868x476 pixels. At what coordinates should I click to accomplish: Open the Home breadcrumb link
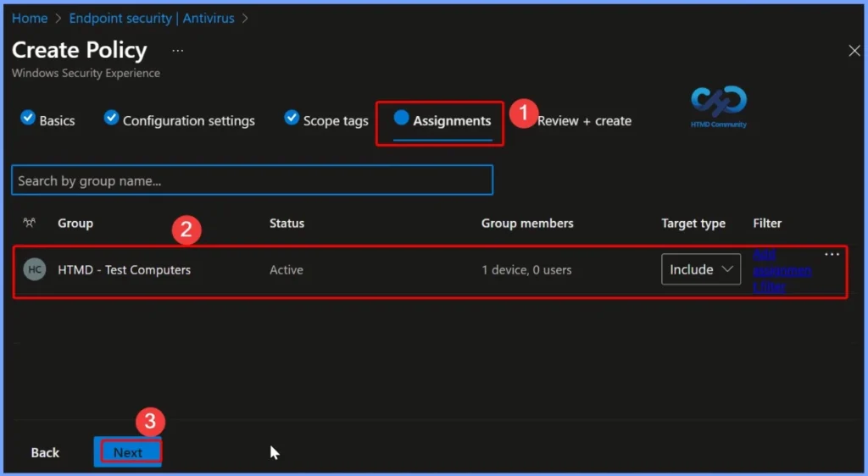(30, 19)
